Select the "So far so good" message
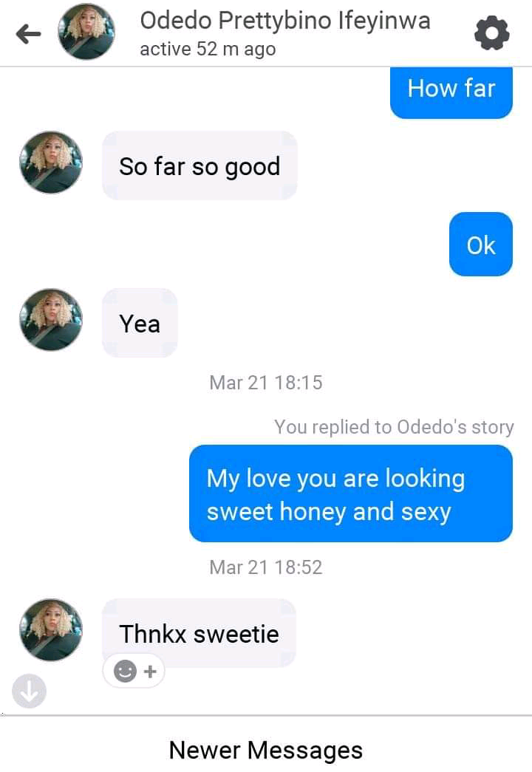The width and height of the screenshot is (532, 772). (x=199, y=166)
